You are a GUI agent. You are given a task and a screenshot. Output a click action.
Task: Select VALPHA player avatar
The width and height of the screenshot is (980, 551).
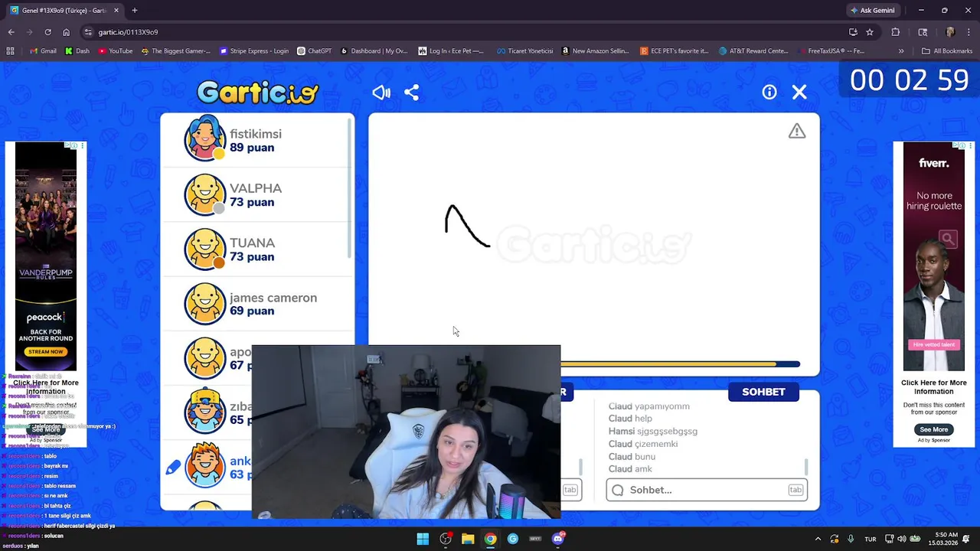tap(205, 194)
